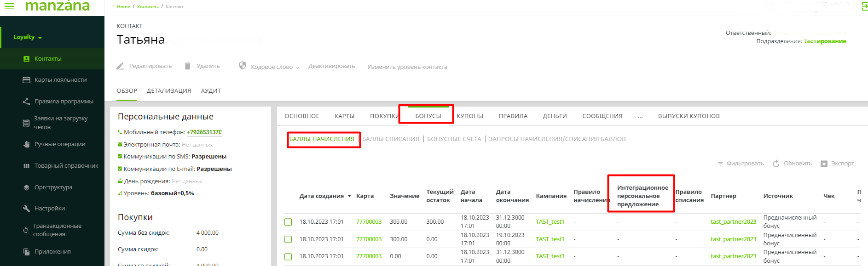The height and width of the screenshot is (266, 868).
Task: Check the first row checkbox in table
Action: pyautogui.click(x=288, y=222)
